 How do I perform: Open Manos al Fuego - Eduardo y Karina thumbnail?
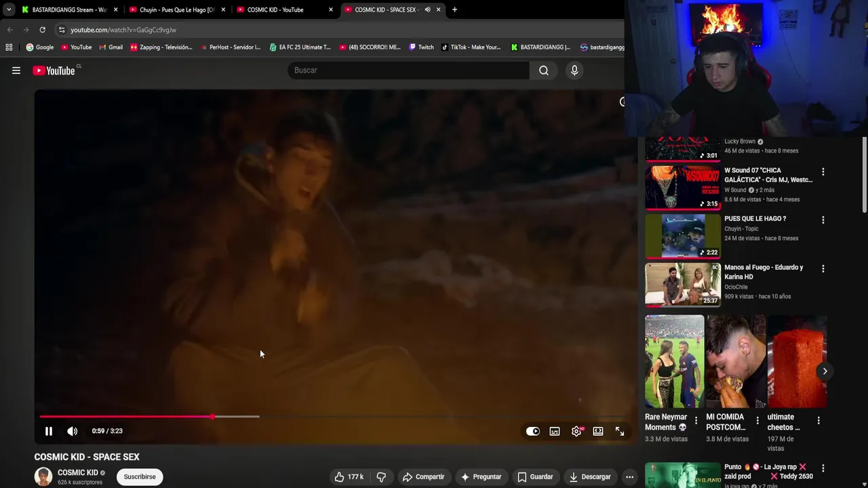coord(683,285)
